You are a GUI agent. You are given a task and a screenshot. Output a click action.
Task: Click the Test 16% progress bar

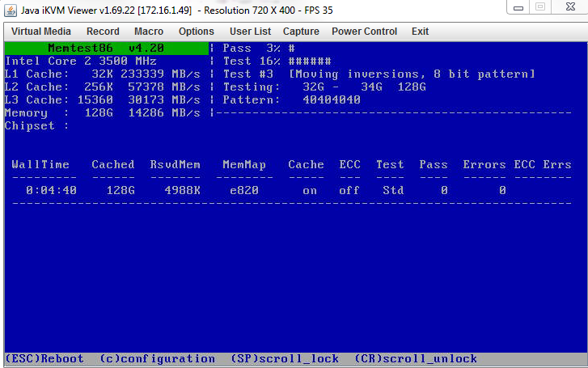(277, 61)
